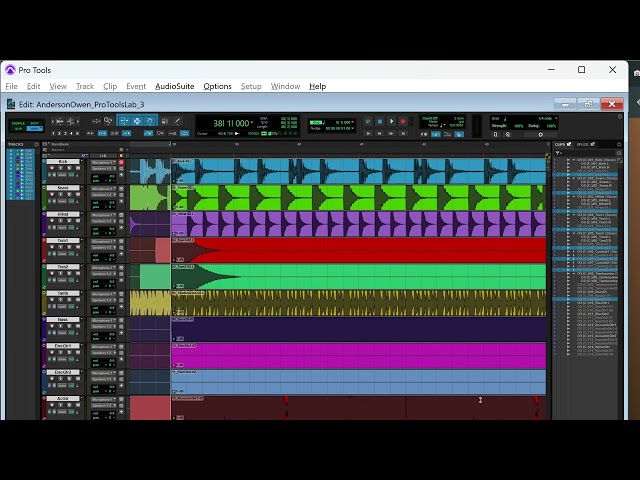
Task: Click the audio waveform zoom icon
Action: click(x=60, y=121)
